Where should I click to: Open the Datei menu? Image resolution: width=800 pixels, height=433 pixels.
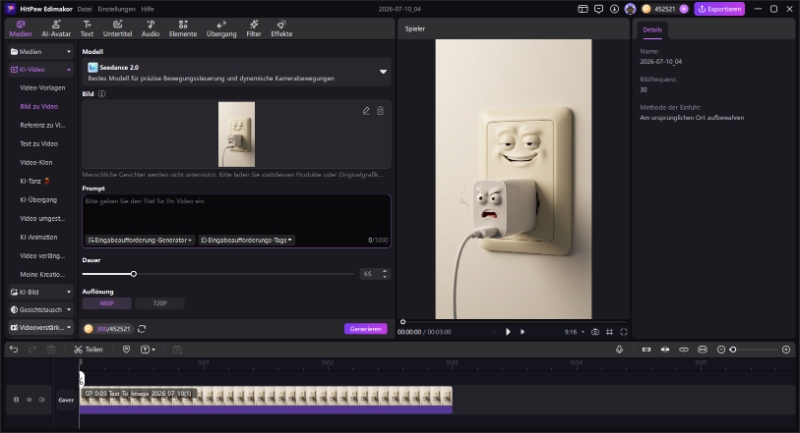(x=84, y=9)
